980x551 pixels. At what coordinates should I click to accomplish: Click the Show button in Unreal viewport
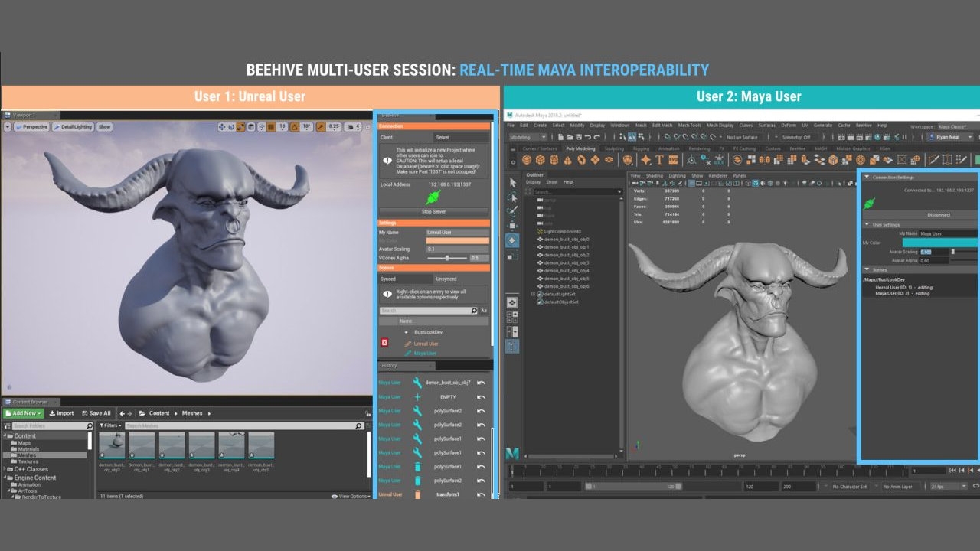tap(104, 127)
